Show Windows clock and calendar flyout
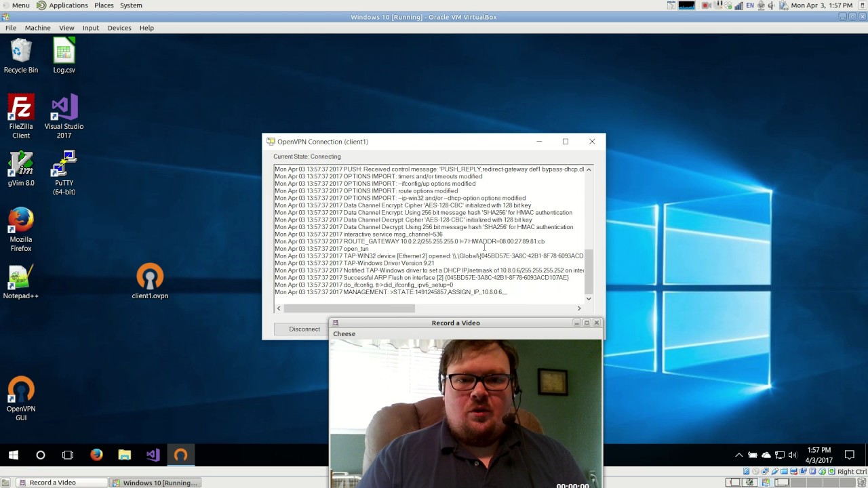The image size is (868, 488). (818, 455)
